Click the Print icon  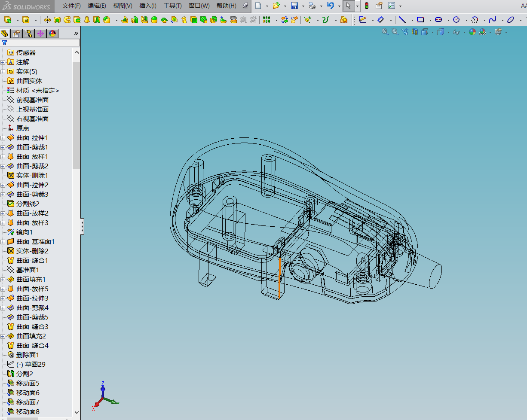[x=313, y=6]
